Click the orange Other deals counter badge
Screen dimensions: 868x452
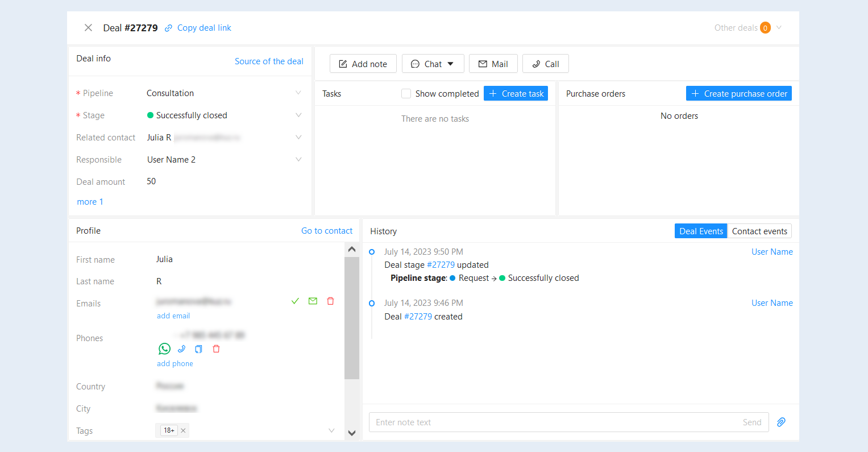coord(765,28)
